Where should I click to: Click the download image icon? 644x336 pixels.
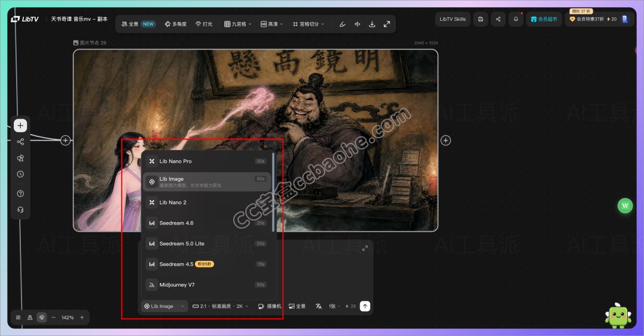pyautogui.click(x=371, y=24)
